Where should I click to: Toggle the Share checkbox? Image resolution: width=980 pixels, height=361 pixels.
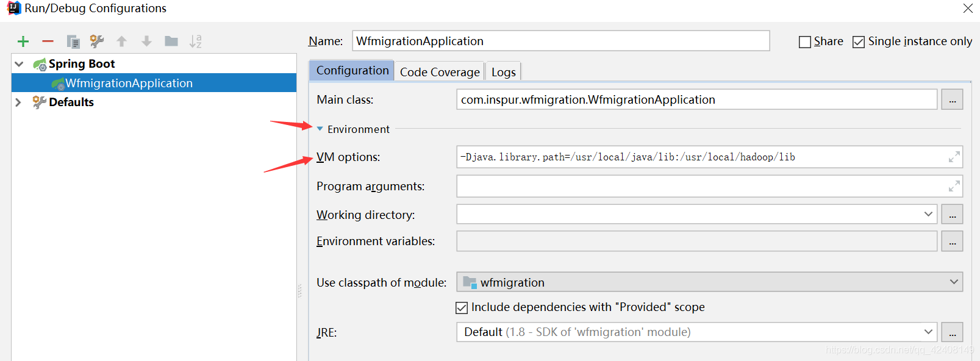tap(805, 41)
